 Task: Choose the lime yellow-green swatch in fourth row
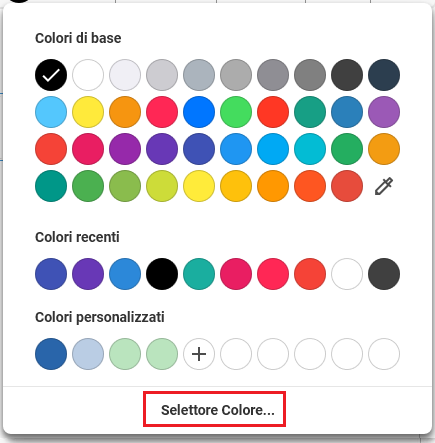click(162, 186)
